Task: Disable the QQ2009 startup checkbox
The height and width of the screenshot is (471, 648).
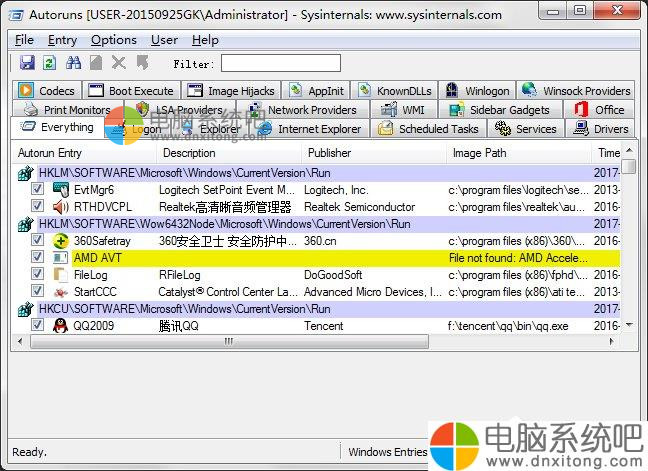Action: point(38,324)
